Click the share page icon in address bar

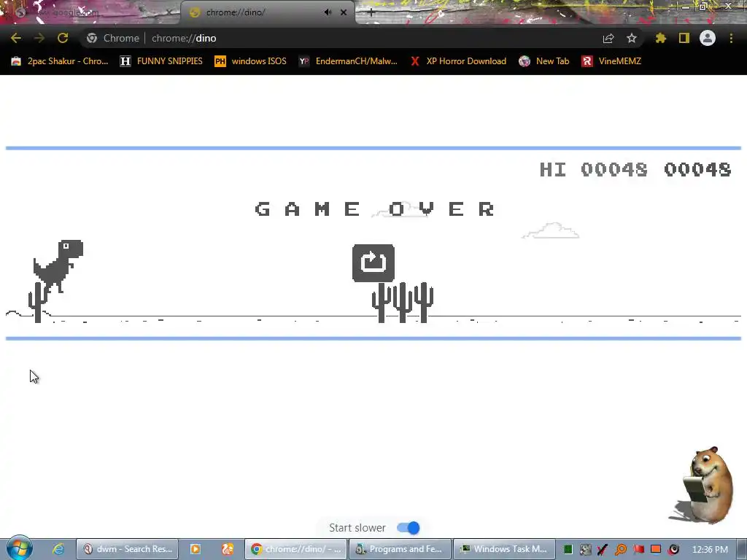click(x=608, y=38)
